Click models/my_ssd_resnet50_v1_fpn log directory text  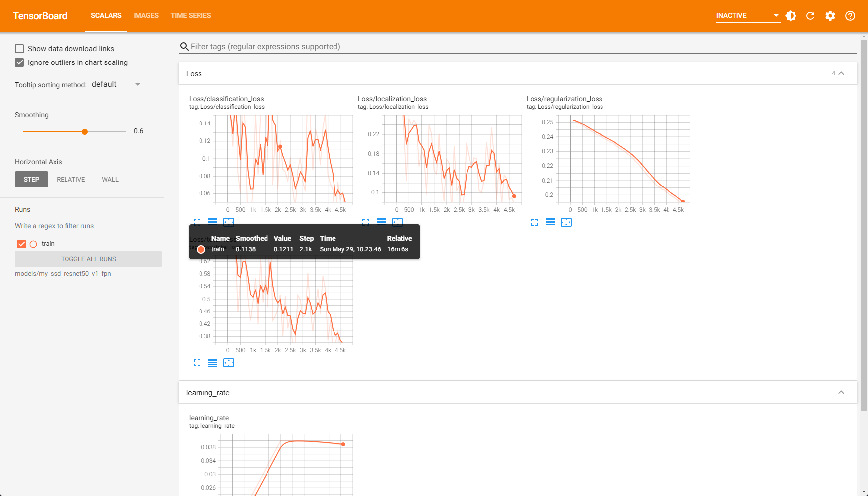tap(63, 274)
